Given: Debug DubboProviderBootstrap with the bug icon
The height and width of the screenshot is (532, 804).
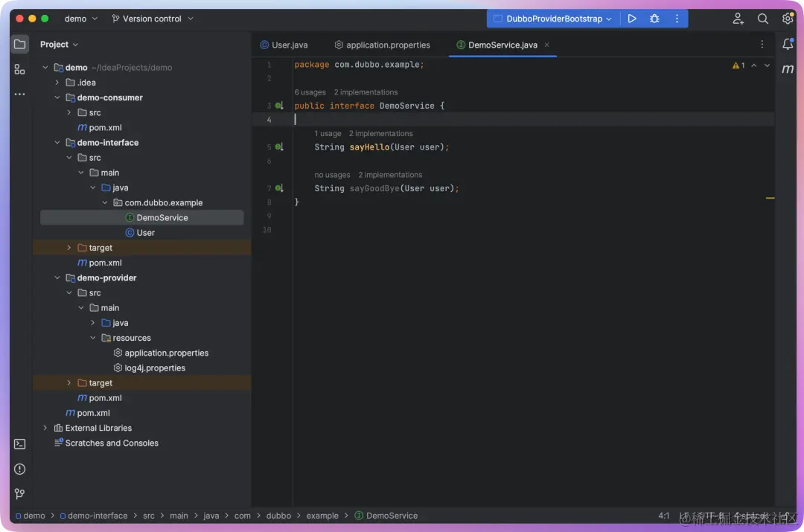Looking at the screenshot, I should pyautogui.click(x=654, y=19).
